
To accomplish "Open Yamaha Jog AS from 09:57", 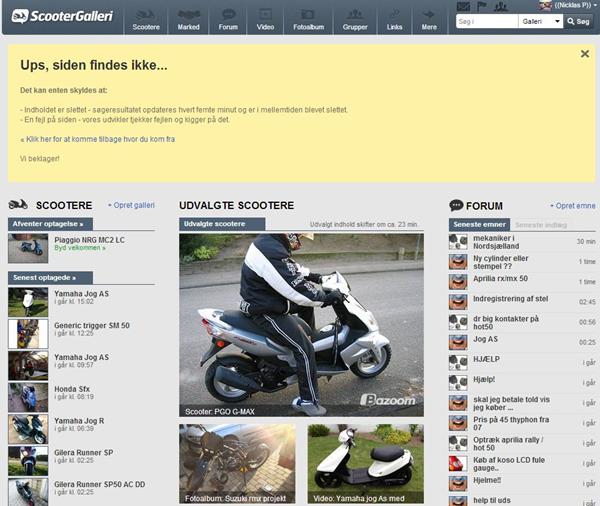I will (82, 357).
